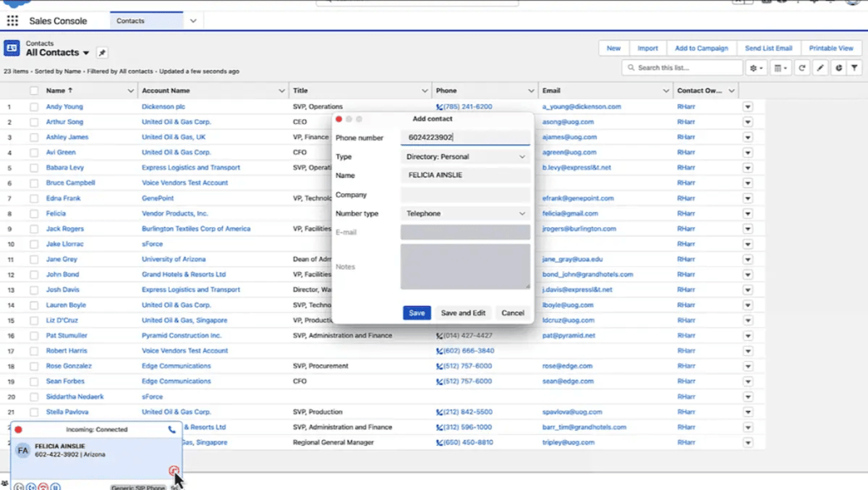868x490 pixels.
Task: Open the Name column header menu
Action: pyautogui.click(x=131, y=91)
